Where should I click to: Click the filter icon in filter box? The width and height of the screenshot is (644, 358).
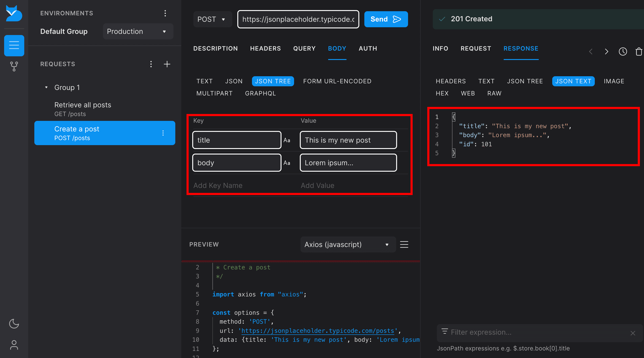(x=445, y=331)
